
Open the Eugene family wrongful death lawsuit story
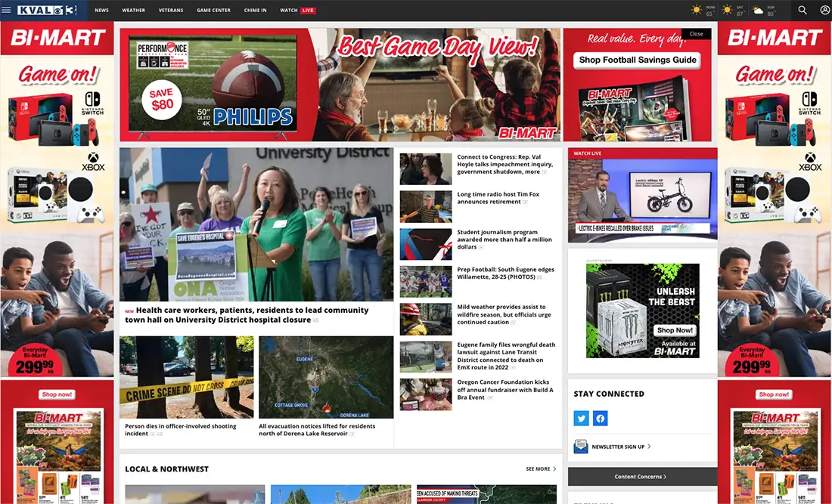[506, 356]
